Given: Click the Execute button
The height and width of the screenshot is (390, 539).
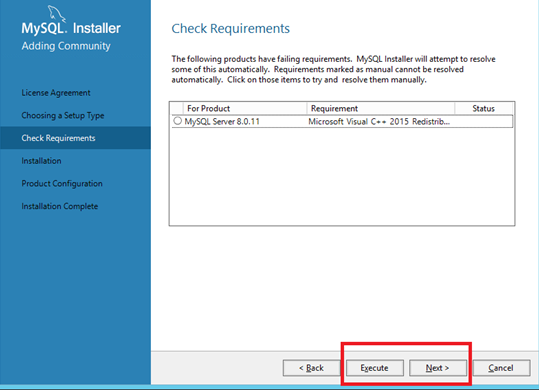Looking at the screenshot, I should pyautogui.click(x=375, y=368).
